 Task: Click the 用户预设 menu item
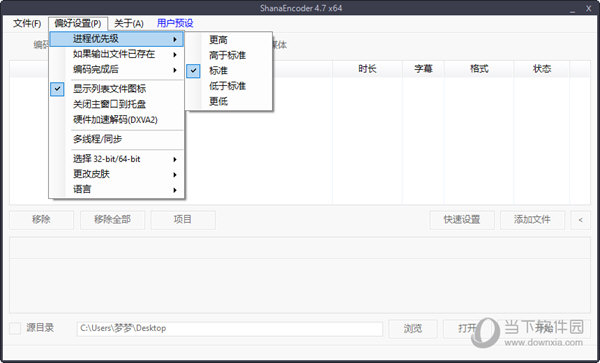[x=175, y=23]
